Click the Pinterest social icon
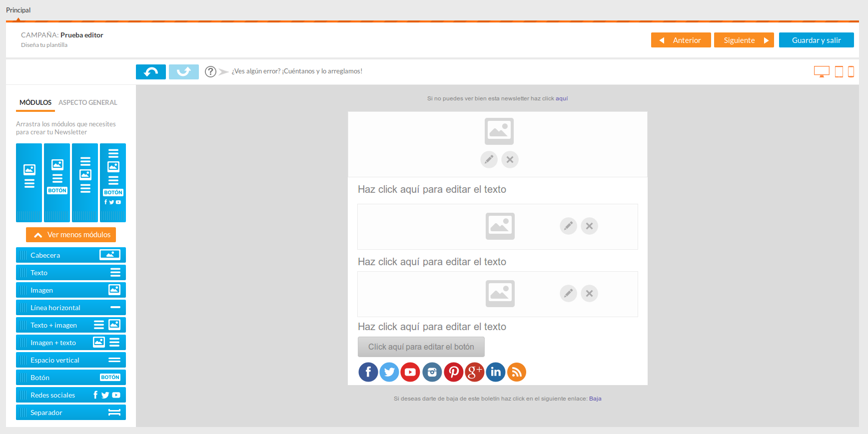The image size is (868, 434). coord(453,372)
